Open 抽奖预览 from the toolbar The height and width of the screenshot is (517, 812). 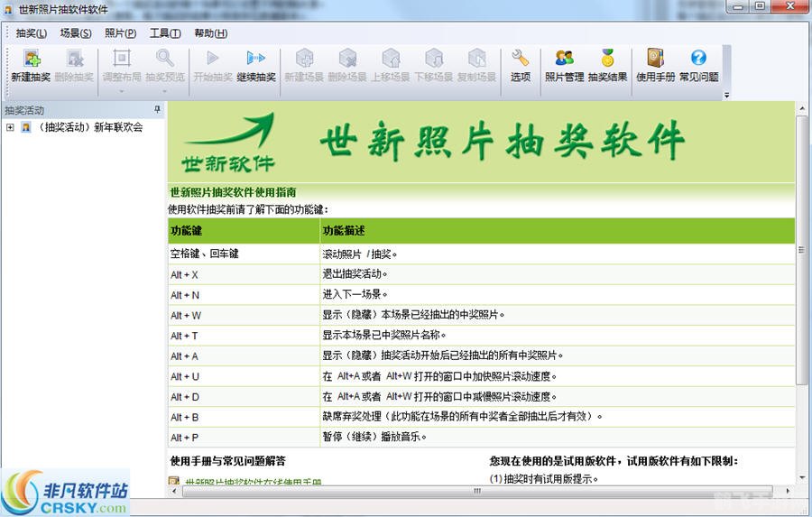tap(165, 58)
